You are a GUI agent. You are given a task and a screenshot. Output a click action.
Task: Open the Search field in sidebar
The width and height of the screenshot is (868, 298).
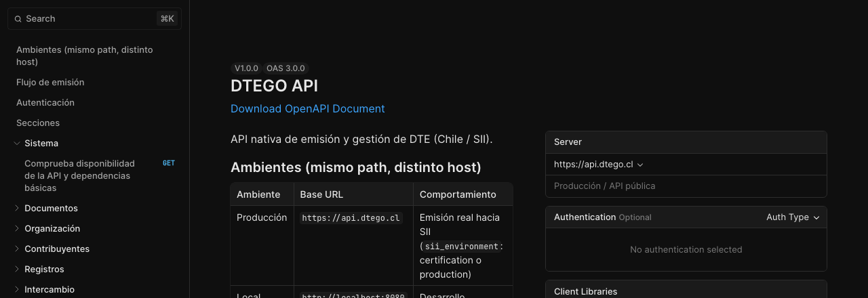(94, 19)
